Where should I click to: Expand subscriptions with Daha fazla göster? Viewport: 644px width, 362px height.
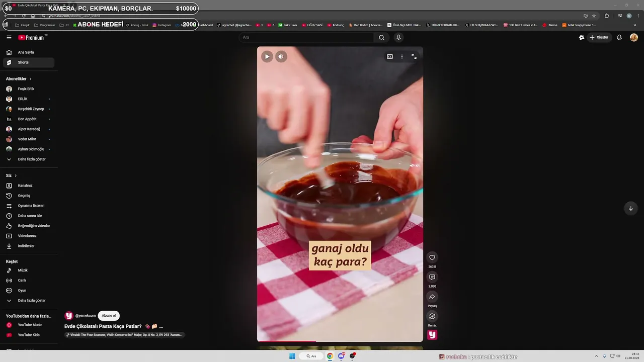coord(29,159)
